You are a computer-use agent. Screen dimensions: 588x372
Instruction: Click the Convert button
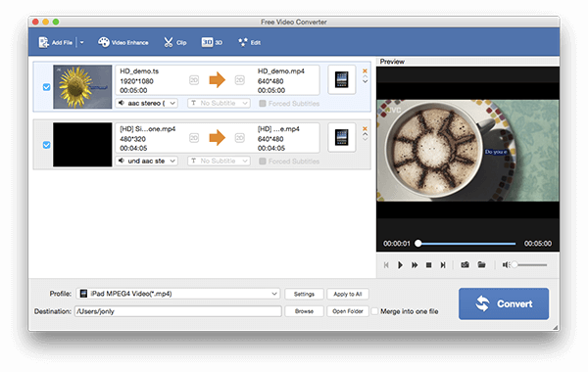point(504,303)
